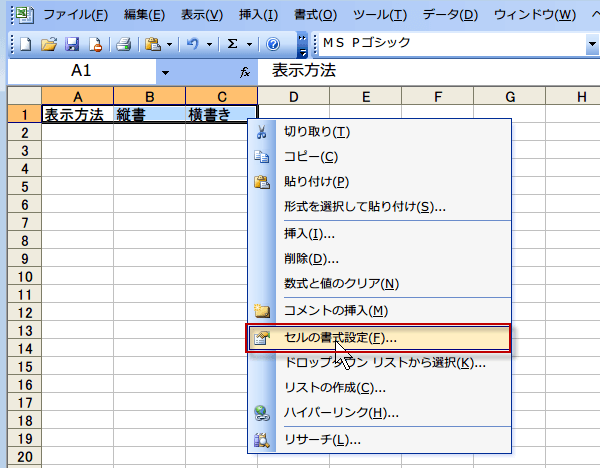Choose コピー(C) from context menu
The width and height of the screenshot is (600, 468).
[380, 157]
